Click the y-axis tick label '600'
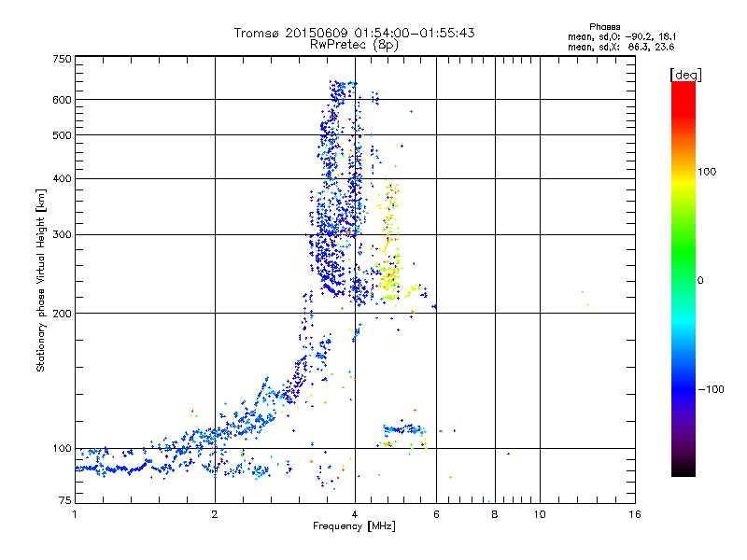 pyautogui.click(x=62, y=100)
